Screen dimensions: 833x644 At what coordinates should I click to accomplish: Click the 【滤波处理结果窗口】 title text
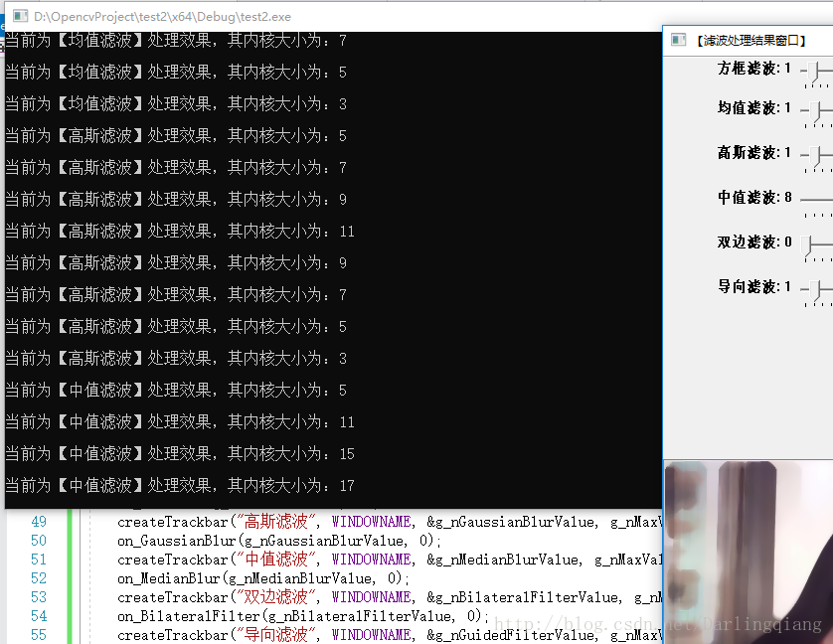751,41
